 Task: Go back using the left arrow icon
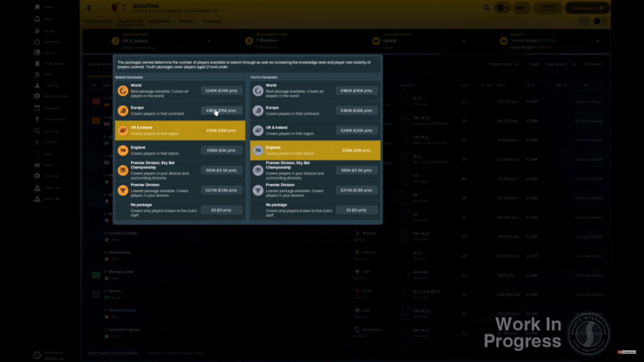[x=89, y=8]
